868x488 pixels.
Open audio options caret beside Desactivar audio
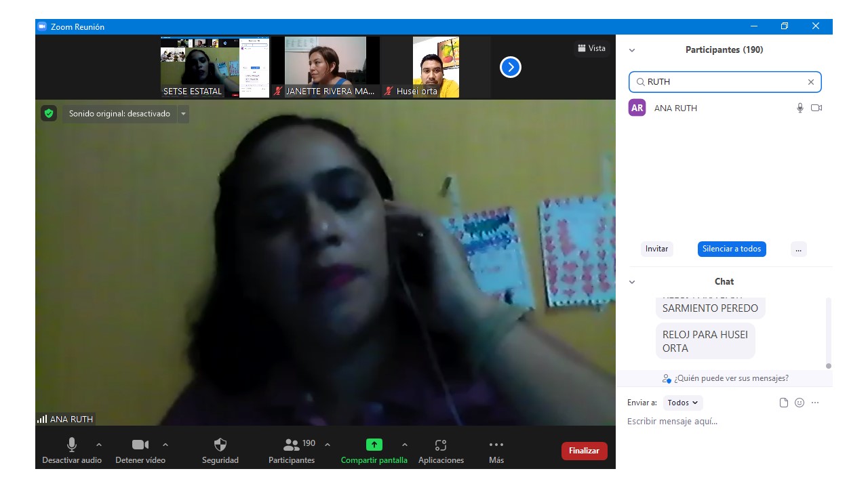99,445
